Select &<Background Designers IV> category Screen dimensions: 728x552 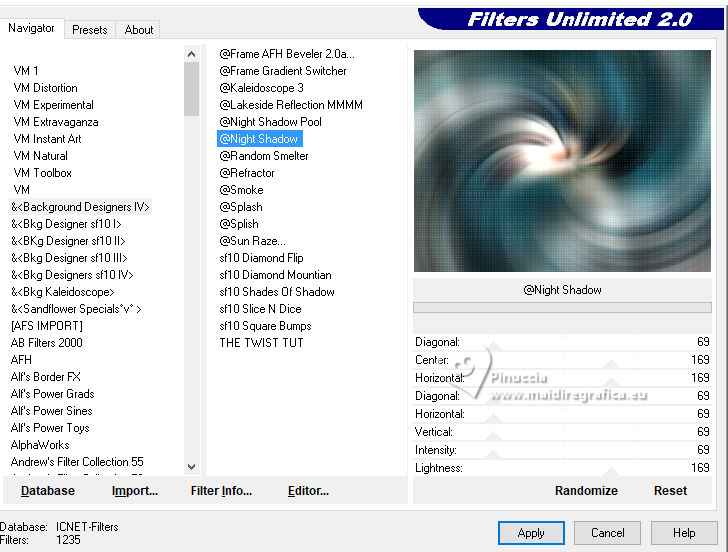(x=80, y=207)
